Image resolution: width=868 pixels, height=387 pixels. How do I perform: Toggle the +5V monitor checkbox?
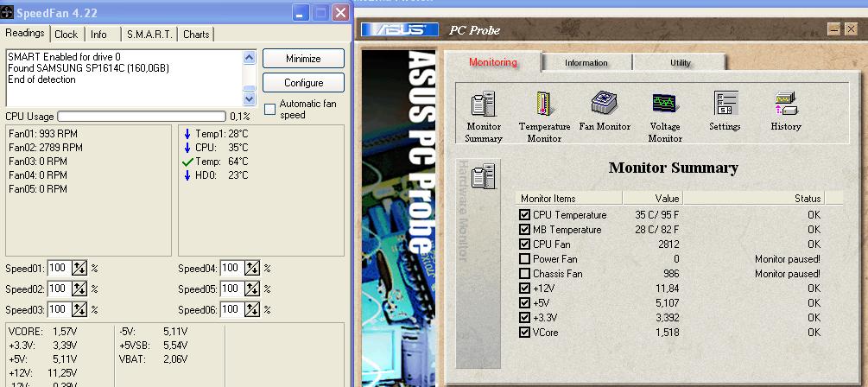(x=525, y=303)
